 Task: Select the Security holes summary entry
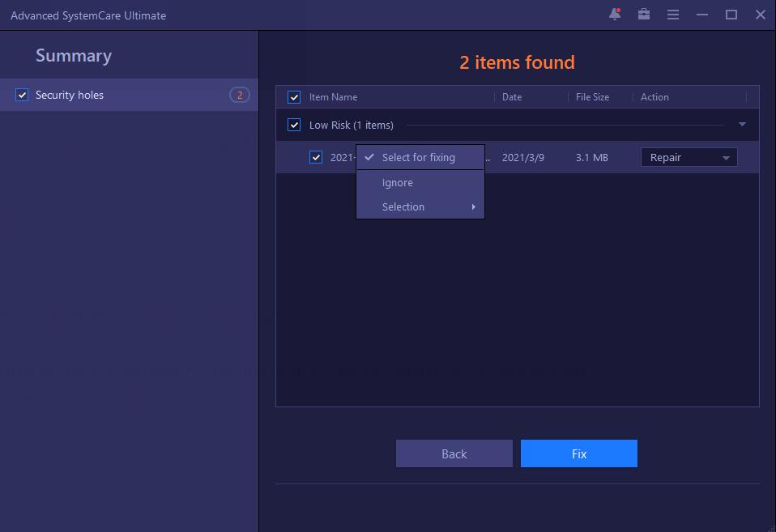point(129,95)
